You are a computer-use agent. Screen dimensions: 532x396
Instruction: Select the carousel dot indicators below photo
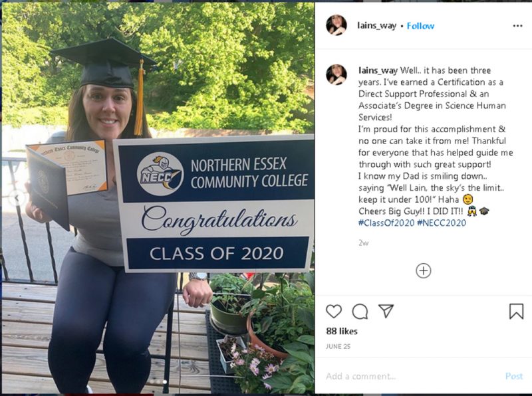[158, 382]
